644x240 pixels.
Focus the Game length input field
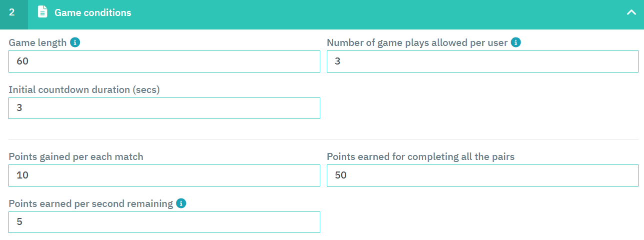tap(164, 61)
